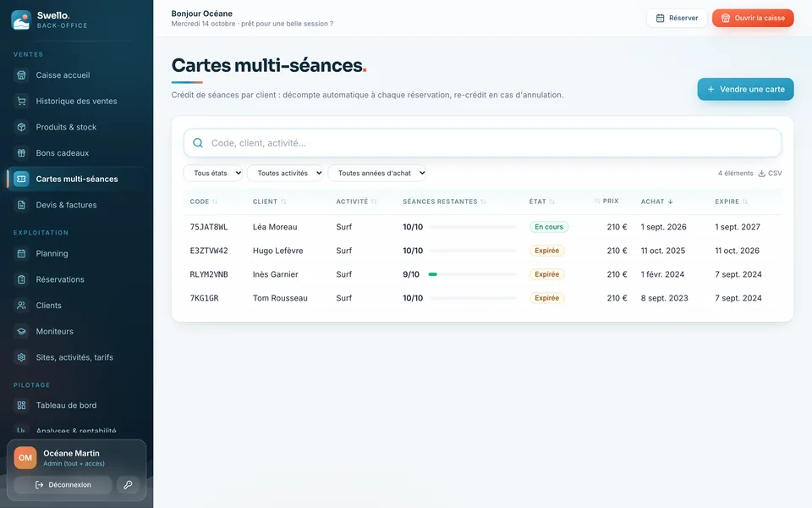Click Ouvrir la caisse button
The width and height of the screenshot is (812, 508).
click(753, 18)
